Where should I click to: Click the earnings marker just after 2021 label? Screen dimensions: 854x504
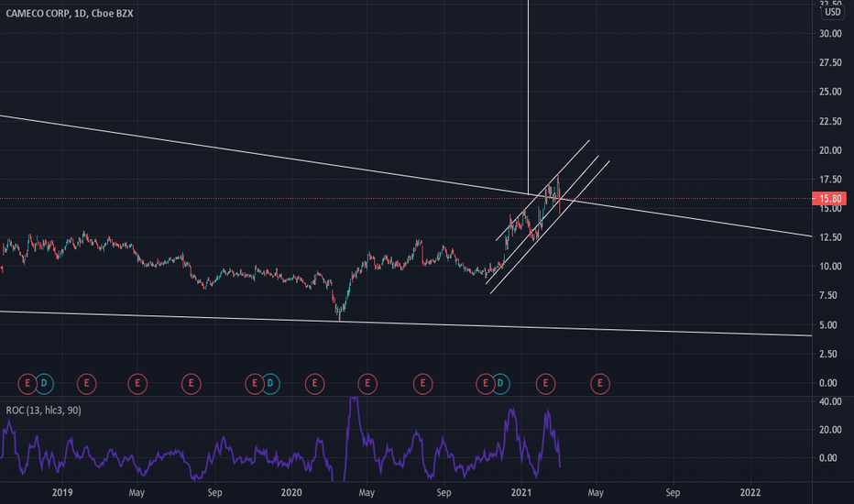click(x=545, y=384)
